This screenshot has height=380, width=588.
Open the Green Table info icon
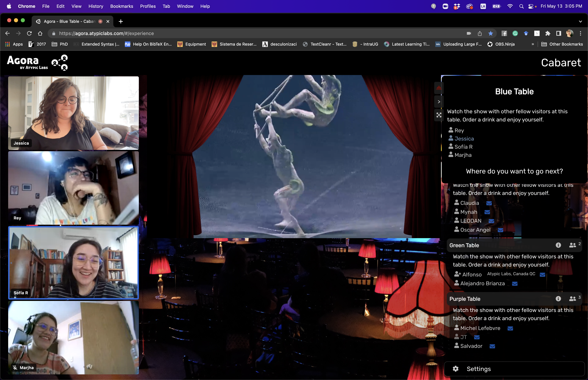click(558, 245)
